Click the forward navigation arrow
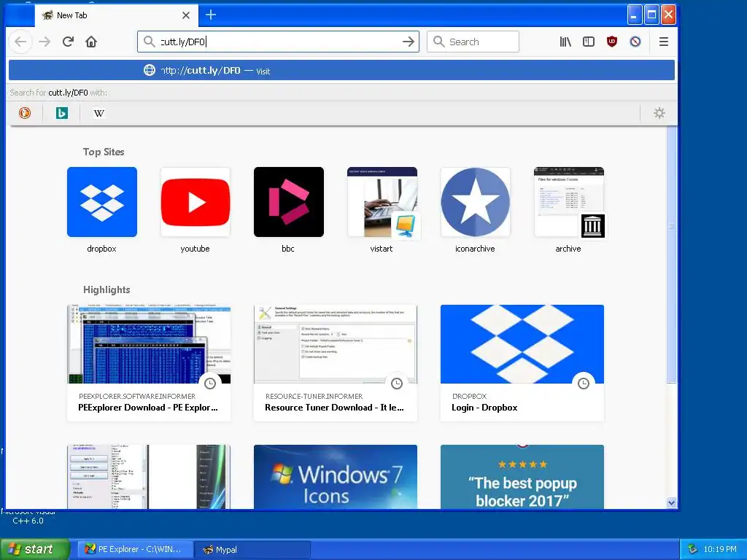The height and width of the screenshot is (560, 747). pyautogui.click(x=44, y=42)
